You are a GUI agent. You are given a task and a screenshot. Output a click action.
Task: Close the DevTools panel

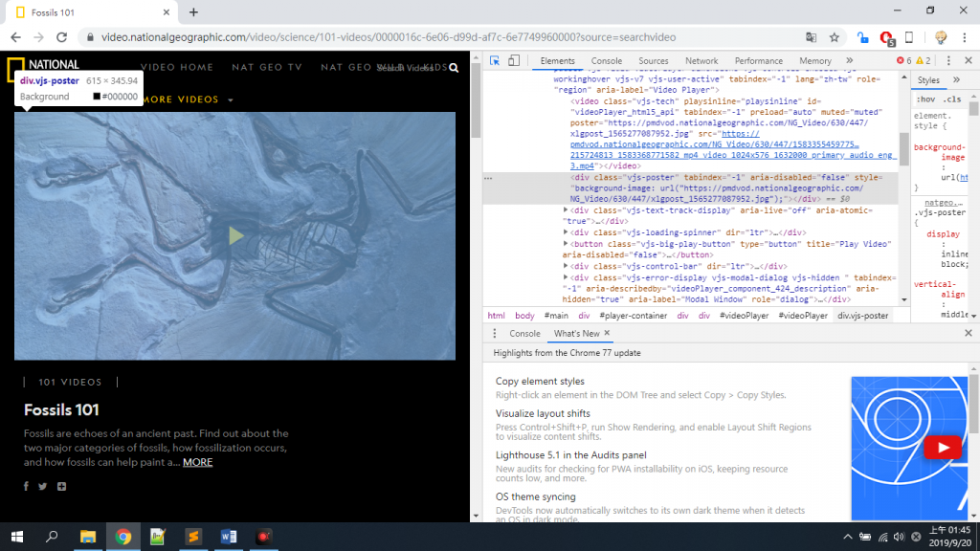[x=969, y=60]
